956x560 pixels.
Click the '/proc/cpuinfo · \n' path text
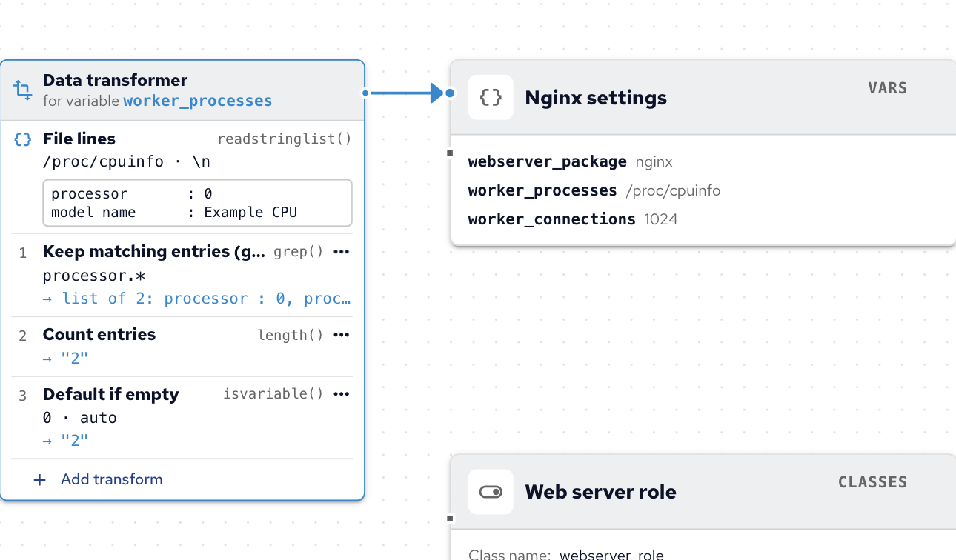click(x=127, y=161)
